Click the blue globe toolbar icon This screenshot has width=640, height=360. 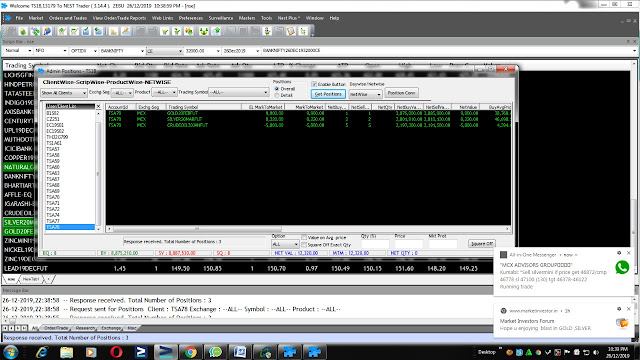[47, 31]
